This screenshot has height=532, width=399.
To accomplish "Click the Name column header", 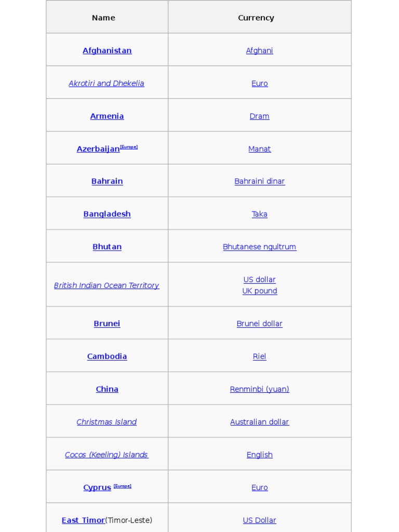I will pos(103,18).
